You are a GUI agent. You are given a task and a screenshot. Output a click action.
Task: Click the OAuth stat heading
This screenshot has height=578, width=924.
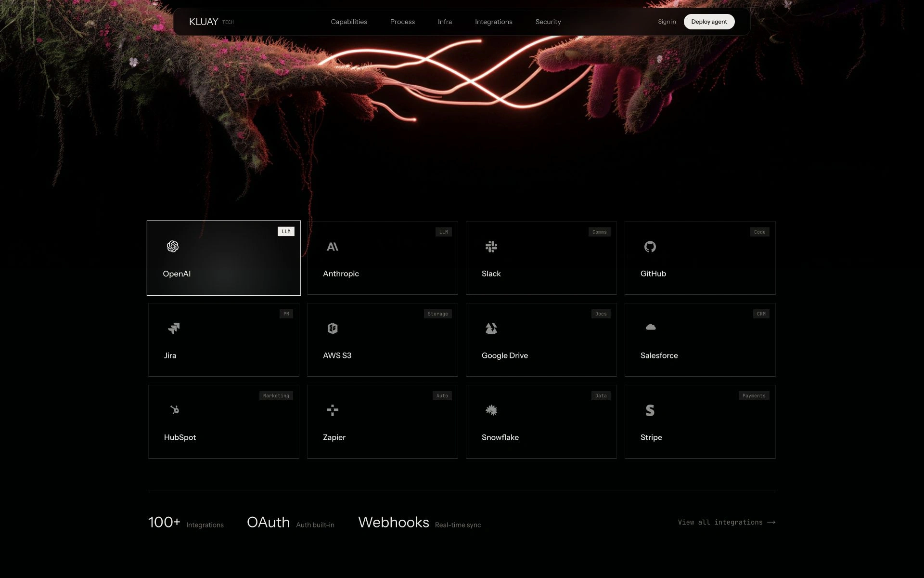tap(269, 522)
